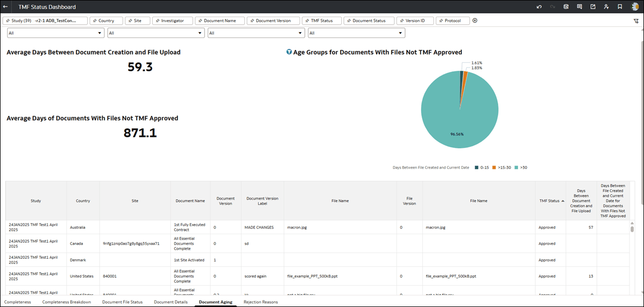Screen dimensions: 644x307
Task: Click the Study column header
Action: [x=36, y=201]
